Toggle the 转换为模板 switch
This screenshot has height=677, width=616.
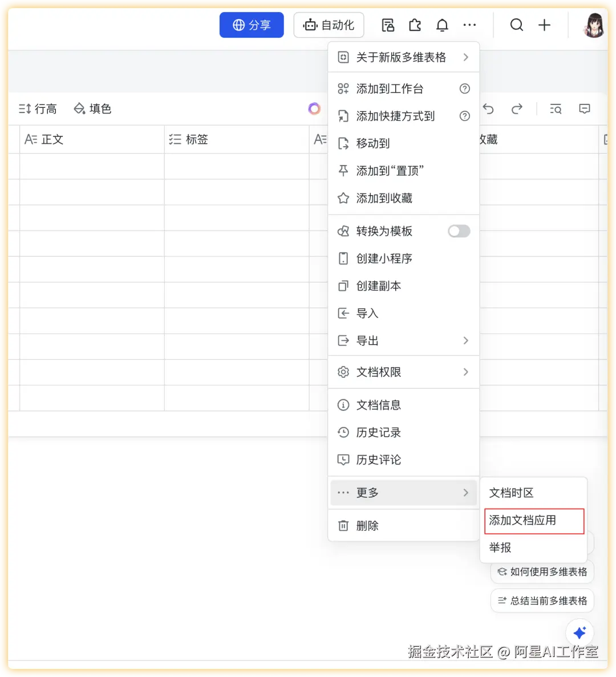click(459, 231)
